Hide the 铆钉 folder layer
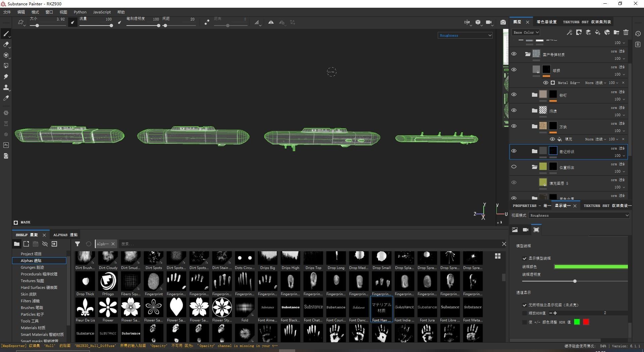The image size is (644, 352). [514, 95]
